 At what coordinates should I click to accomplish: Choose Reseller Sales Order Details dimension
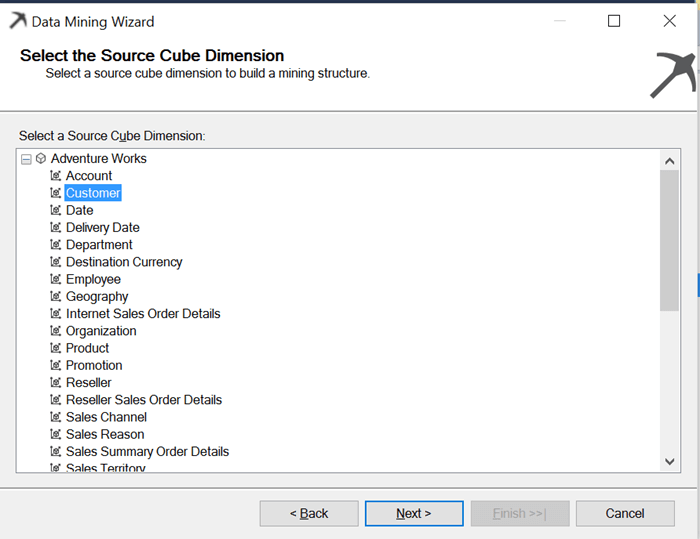click(x=144, y=400)
